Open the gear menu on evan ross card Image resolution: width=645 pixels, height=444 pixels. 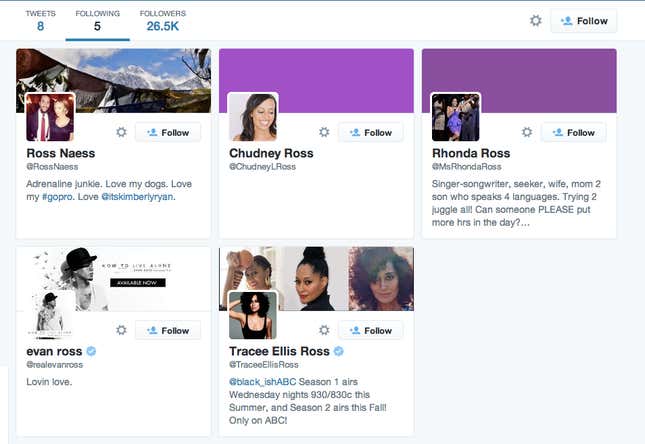121,330
